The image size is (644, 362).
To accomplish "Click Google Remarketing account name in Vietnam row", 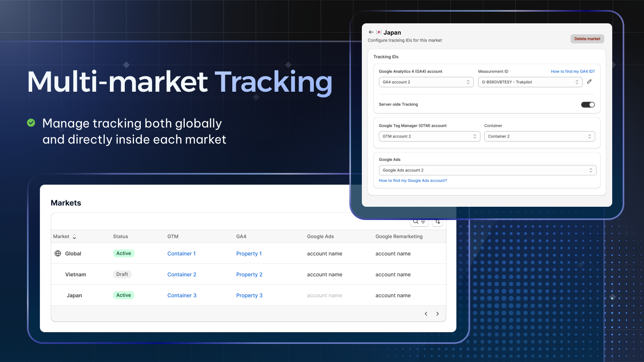I will [x=393, y=275].
